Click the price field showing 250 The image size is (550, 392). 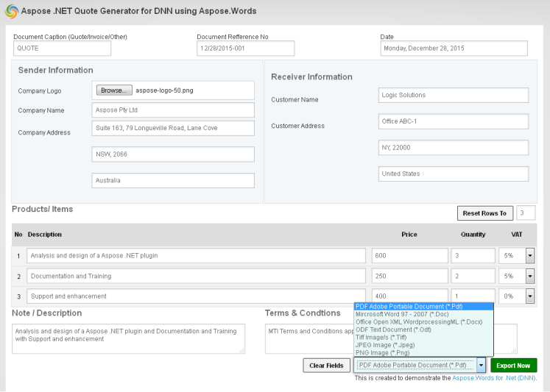click(409, 276)
